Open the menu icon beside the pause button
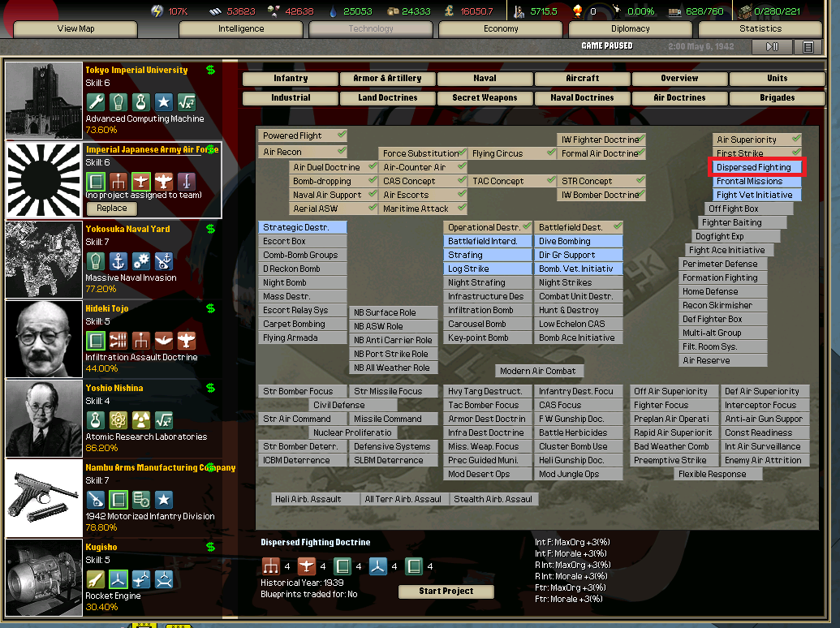The width and height of the screenshot is (840, 628). (x=808, y=47)
